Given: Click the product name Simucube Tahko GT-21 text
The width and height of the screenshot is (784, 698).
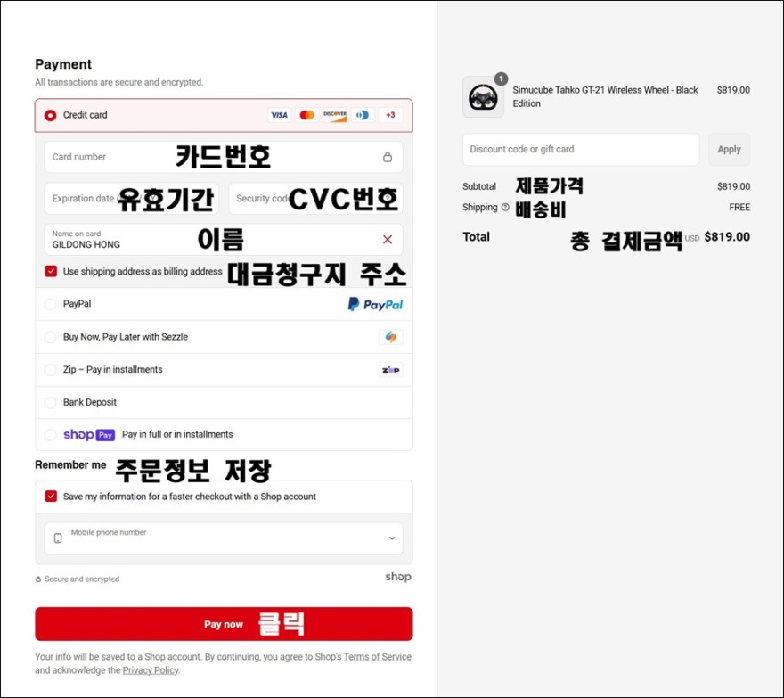Looking at the screenshot, I should pyautogui.click(x=605, y=96).
